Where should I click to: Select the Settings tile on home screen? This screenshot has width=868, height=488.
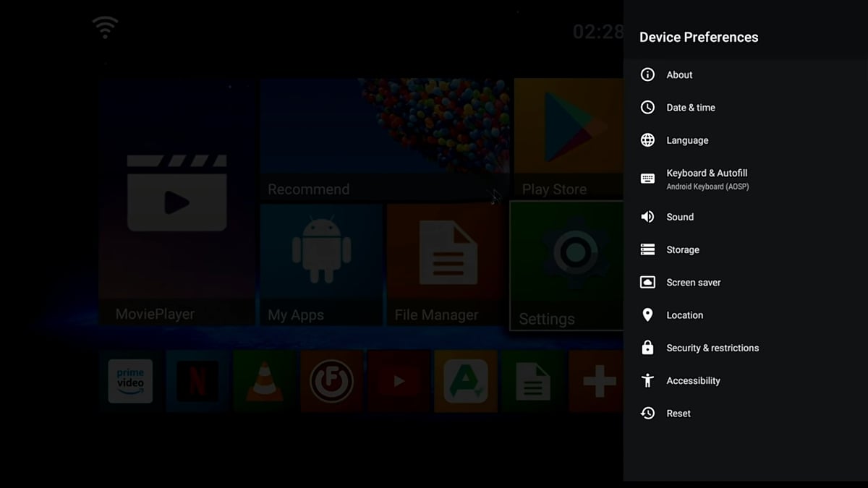coord(567,265)
